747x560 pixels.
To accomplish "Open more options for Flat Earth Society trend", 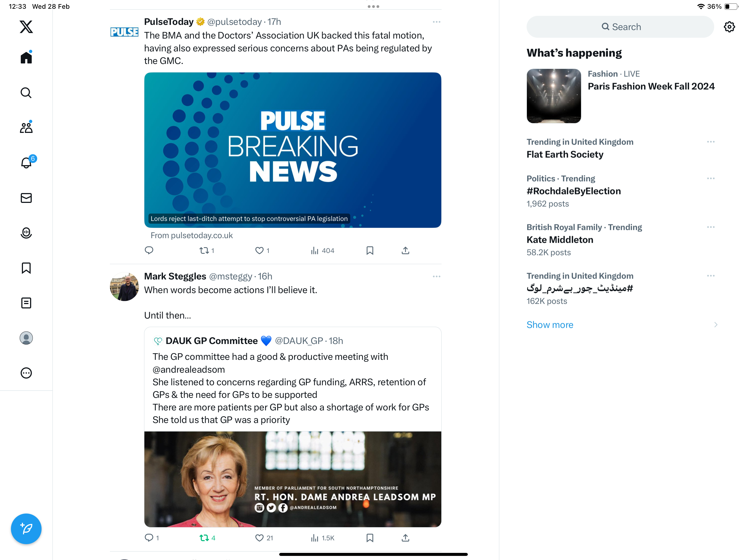I will [x=711, y=142].
